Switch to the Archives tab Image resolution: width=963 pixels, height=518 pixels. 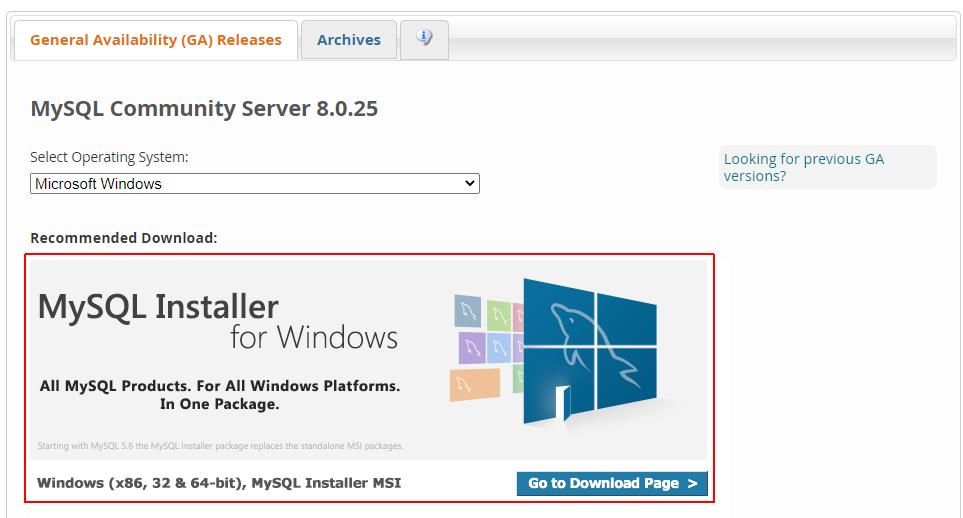349,40
